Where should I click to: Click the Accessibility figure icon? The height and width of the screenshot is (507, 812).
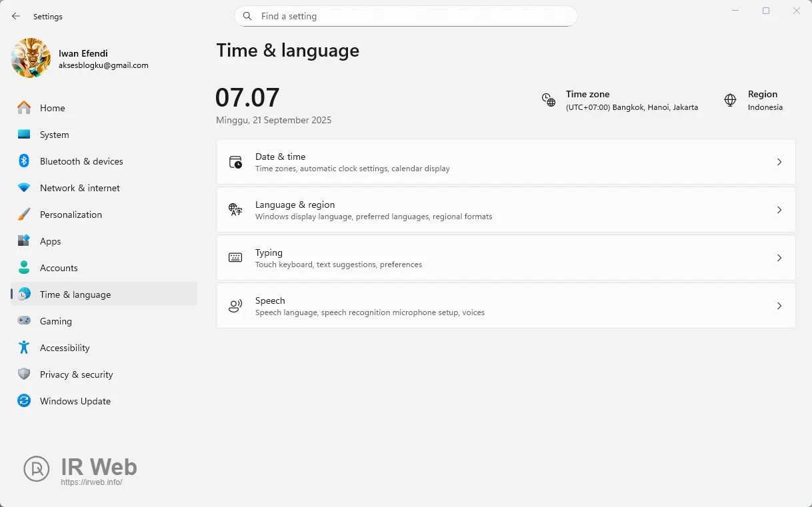pos(24,348)
